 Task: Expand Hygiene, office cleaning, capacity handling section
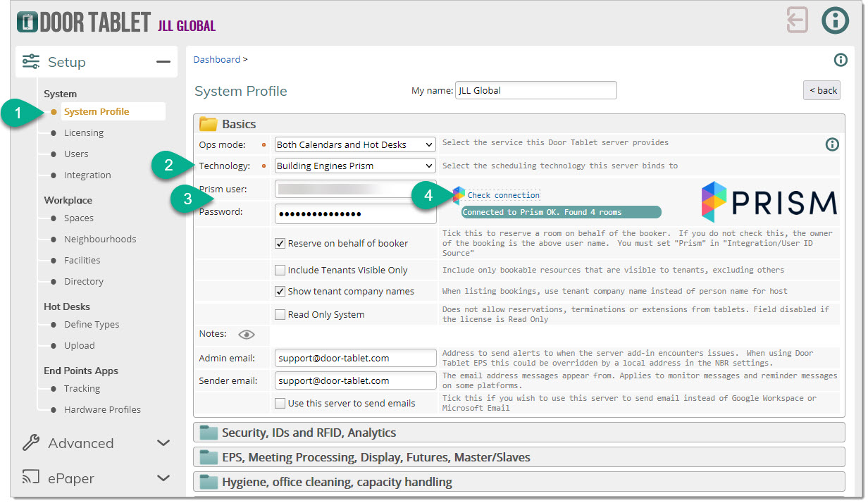pyautogui.click(x=519, y=482)
